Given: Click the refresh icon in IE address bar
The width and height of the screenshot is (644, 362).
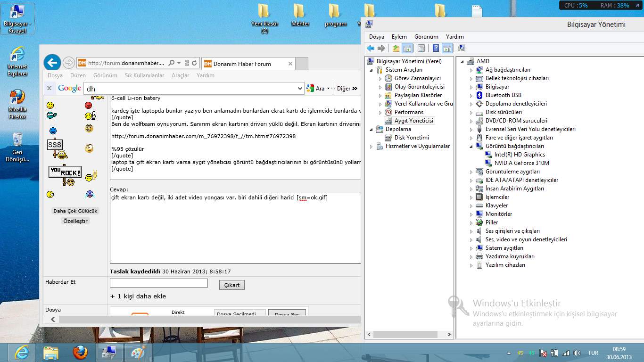Looking at the screenshot, I should [194, 63].
